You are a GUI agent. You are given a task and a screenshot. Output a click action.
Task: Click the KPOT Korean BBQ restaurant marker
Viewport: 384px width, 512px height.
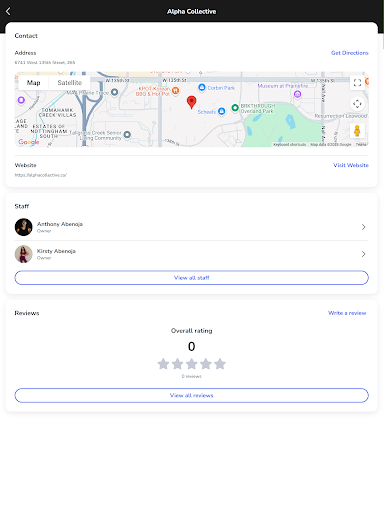[175, 90]
